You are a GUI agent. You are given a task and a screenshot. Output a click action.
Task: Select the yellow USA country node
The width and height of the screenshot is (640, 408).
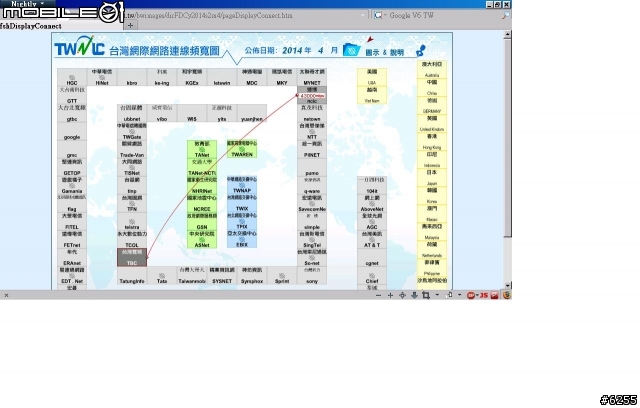point(372,77)
